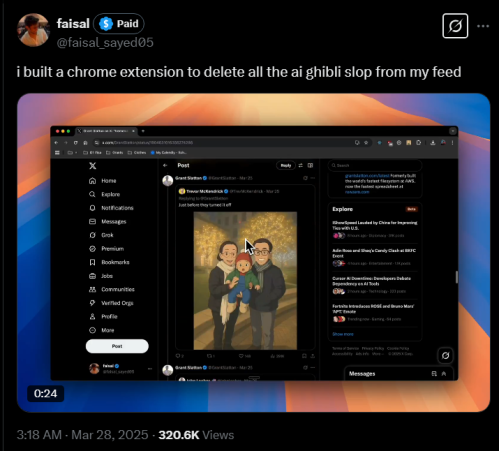
Task: Select Premium in the video's X sidebar
Action: coord(107,249)
